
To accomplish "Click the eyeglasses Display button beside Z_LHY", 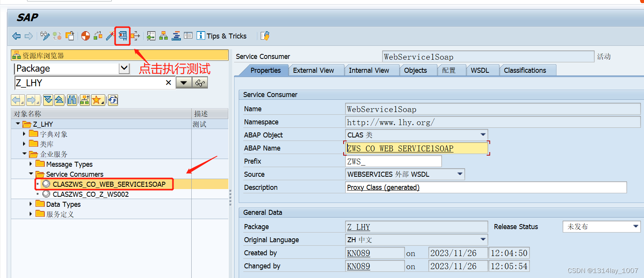I will click(x=200, y=83).
